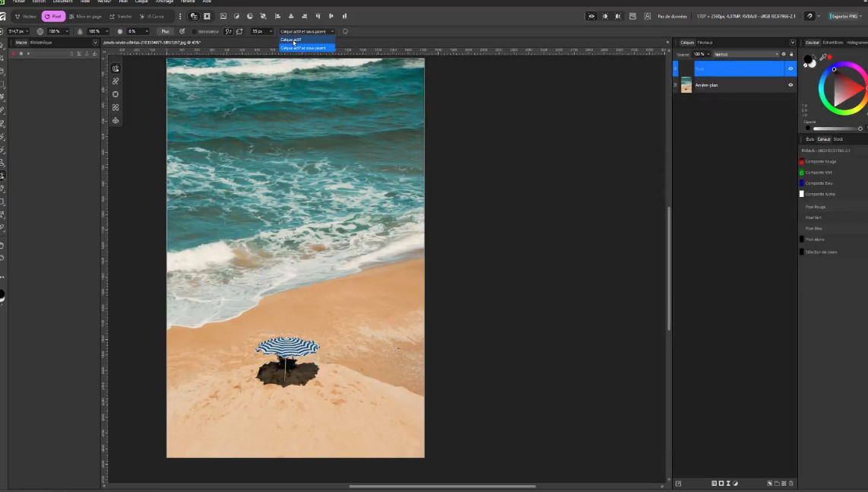This screenshot has height=492, width=868.
Task: Toggle the preview eye view mode
Action: point(591,17)
